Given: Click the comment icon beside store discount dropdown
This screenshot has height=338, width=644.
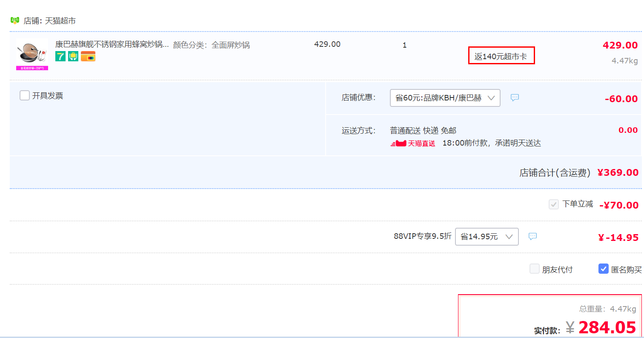Looking at the screenshot, I should coord(515,97).
